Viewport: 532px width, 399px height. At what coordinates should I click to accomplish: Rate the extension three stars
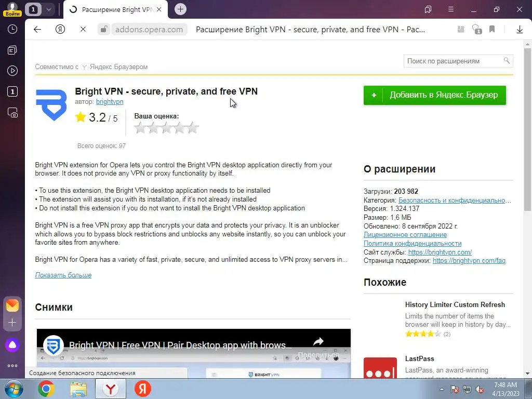click(x=166, y=128)
